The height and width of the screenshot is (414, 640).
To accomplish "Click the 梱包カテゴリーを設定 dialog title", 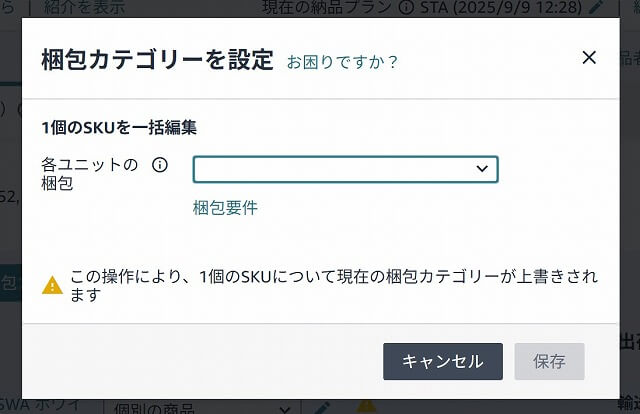I will point(158,60).
